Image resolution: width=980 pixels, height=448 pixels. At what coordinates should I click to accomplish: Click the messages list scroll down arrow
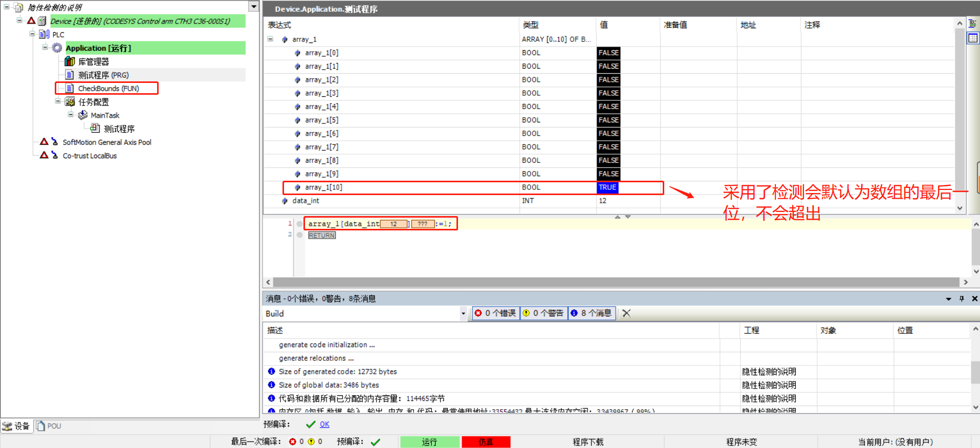[975, 408]
